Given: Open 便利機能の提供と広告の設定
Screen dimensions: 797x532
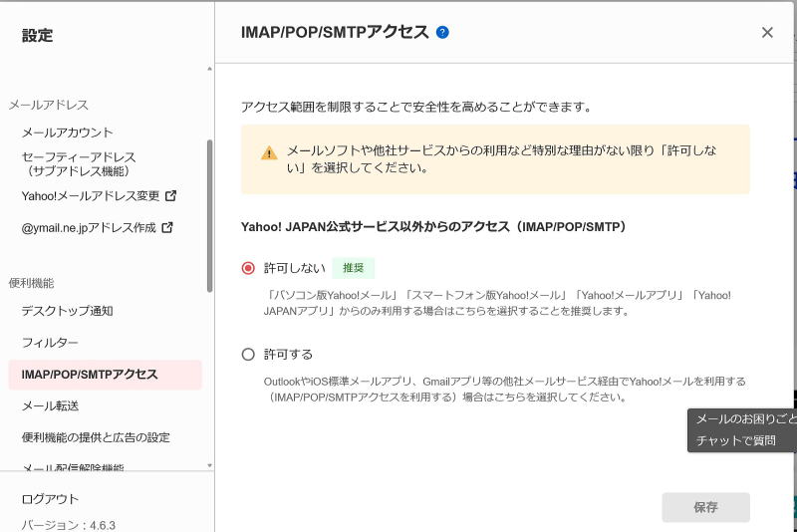Looking at the screenshot, I should point(96,437).
